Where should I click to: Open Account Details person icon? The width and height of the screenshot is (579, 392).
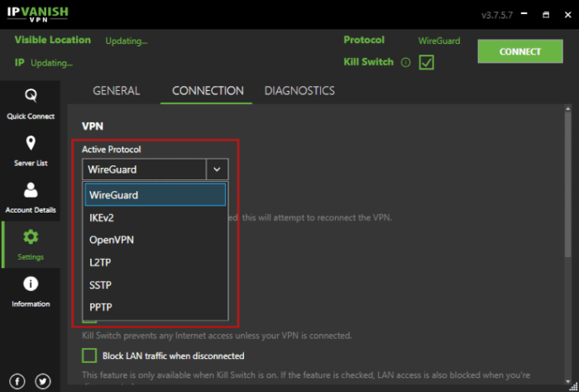31,189
